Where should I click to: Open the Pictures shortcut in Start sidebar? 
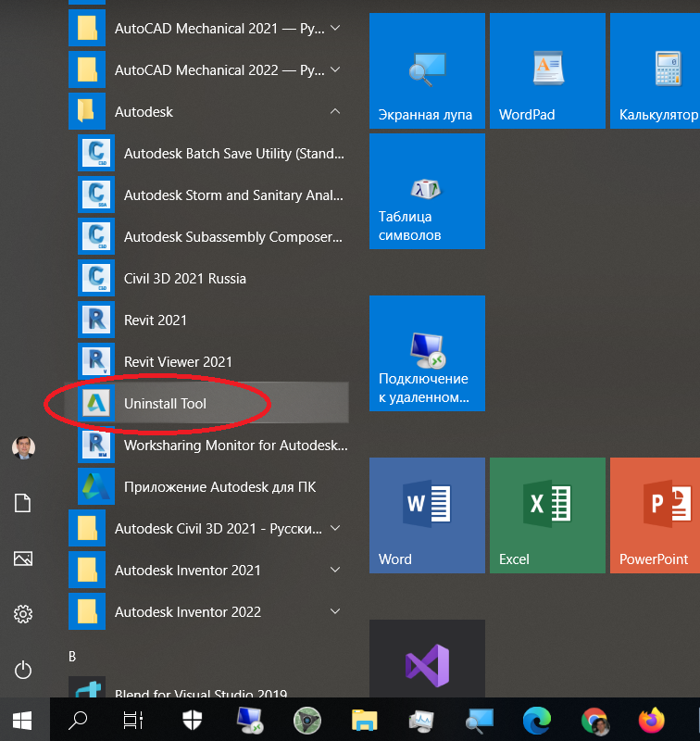[22, 559]
